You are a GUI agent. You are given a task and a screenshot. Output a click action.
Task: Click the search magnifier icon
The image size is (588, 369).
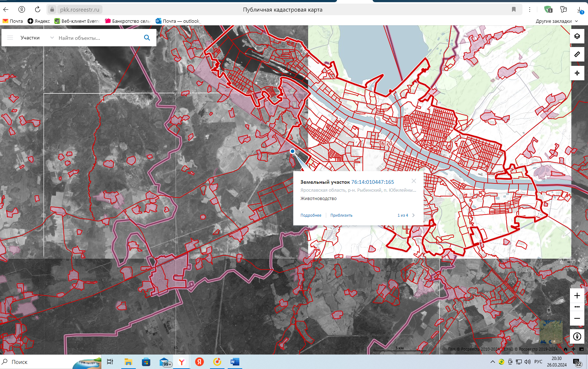pyautogui.click(x=147, y=38)
